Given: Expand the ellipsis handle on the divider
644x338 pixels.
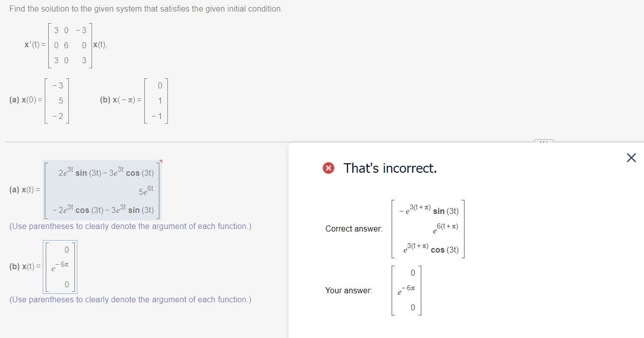Looking at the screenshot, I should (543, 142).
